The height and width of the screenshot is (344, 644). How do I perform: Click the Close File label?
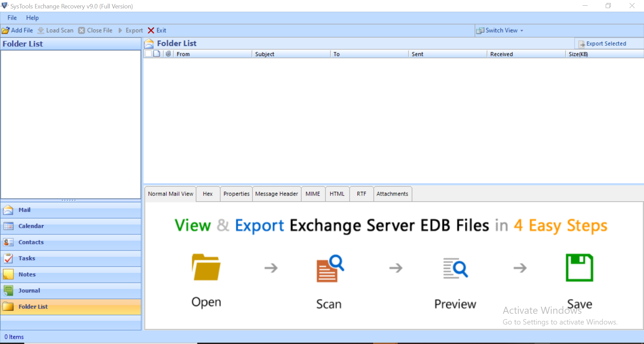pos(100,31)
